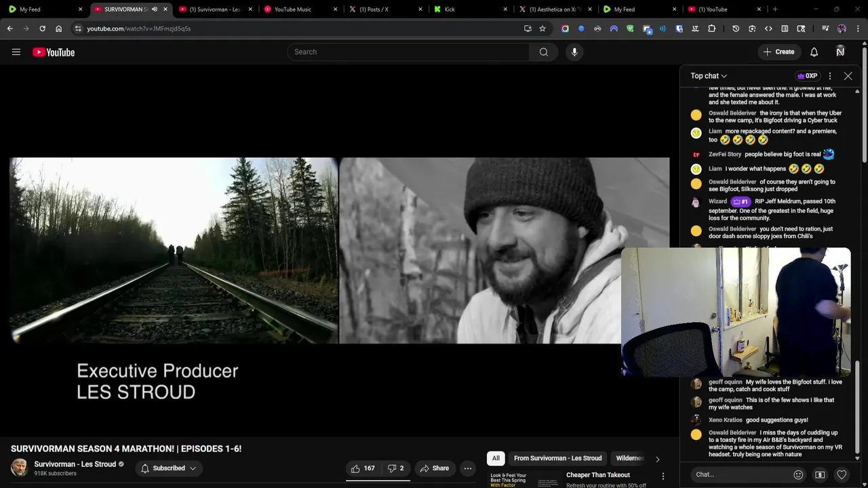Go back in the browser
Viewport: 868px width, 488px height.
click(9, 28)
